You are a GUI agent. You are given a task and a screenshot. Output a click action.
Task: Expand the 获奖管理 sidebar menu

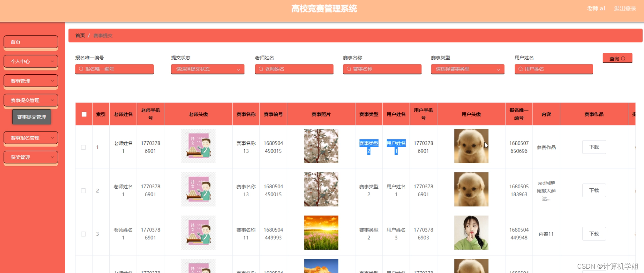pos(31,157)
